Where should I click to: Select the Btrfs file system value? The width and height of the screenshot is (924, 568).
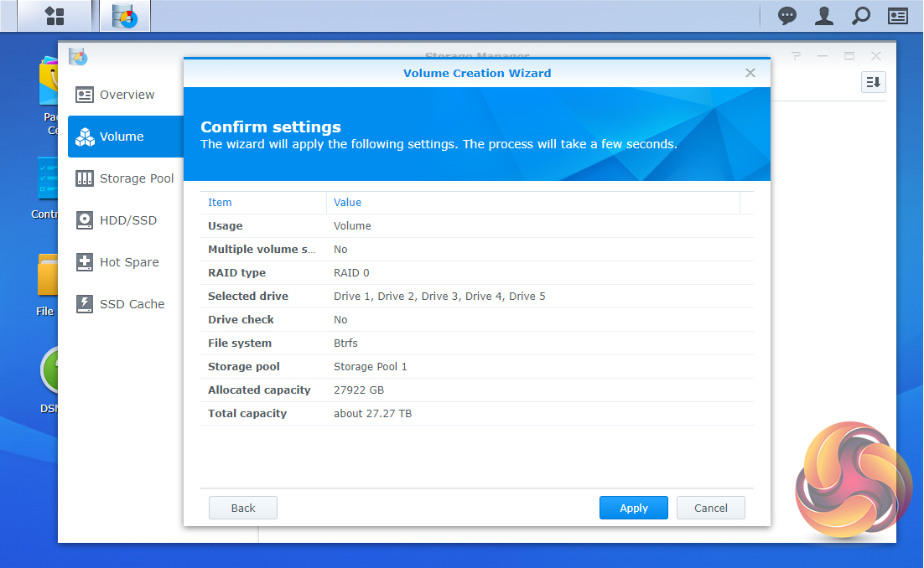pos(345,343)
